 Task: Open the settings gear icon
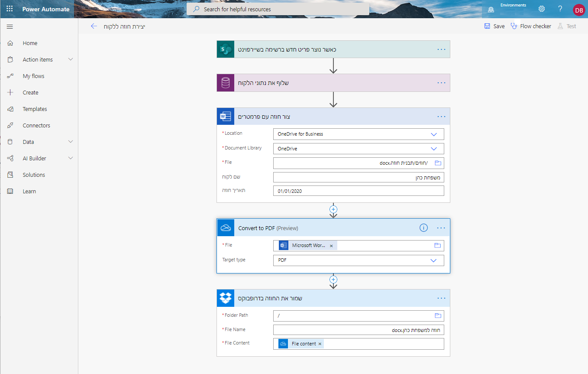click(x=542, y=9)
